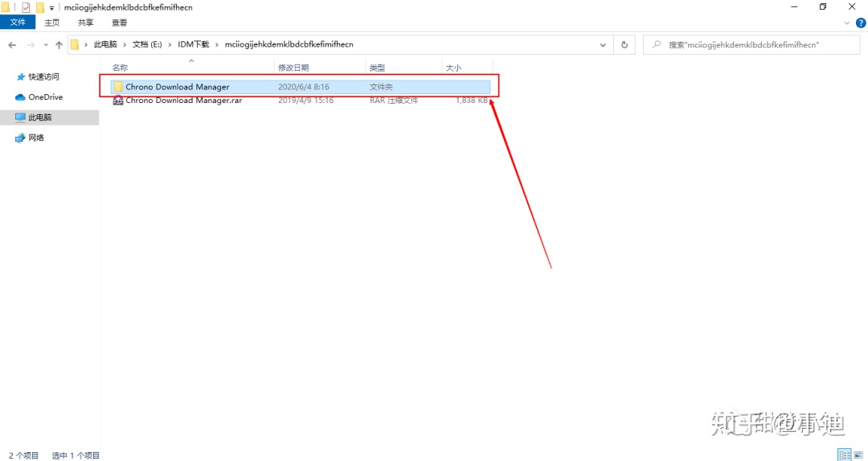868x461 pixels.
Task: Go up one folder level
Action: pos(59,45)
